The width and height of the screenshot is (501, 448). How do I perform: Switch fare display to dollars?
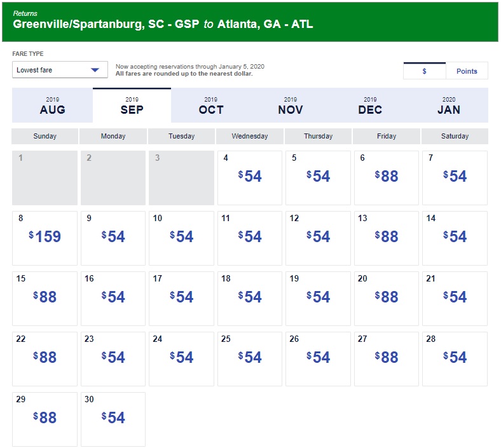[425, 71]
